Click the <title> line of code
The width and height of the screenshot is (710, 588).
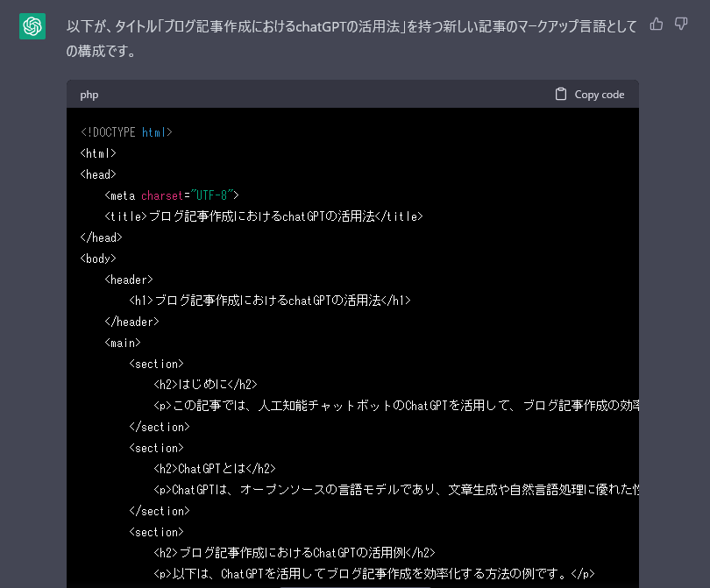tap(264, 216)
